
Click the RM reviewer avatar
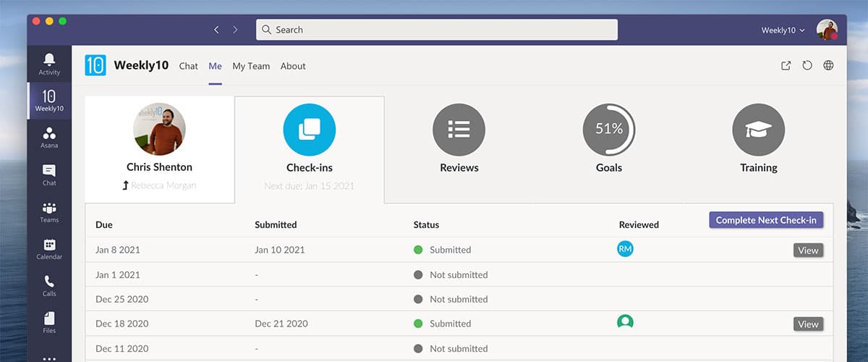[625, 249]
